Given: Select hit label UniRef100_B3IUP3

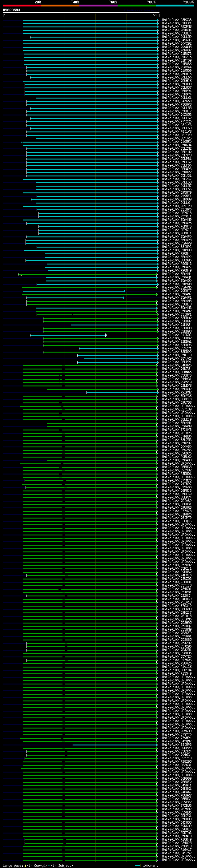Looking at the screenshot, I should tap(177, 745).
